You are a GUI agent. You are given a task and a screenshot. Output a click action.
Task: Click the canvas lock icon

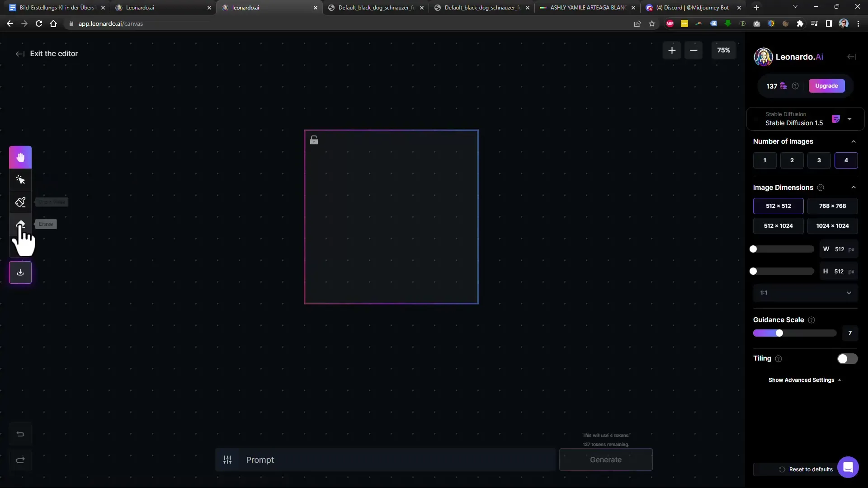[x=314, y=140]
